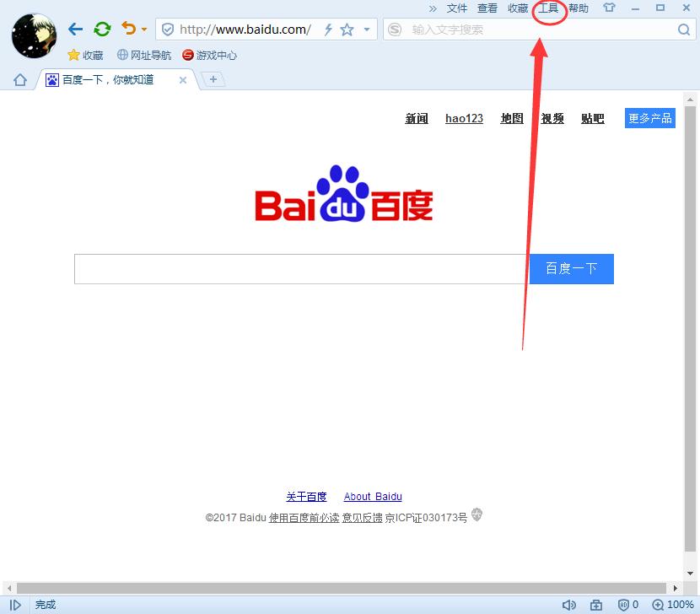Image resolution: width=700 pixels, height=614 pixels.
Task: Open 网址导航 bookmark
Action: coord(144,56)
